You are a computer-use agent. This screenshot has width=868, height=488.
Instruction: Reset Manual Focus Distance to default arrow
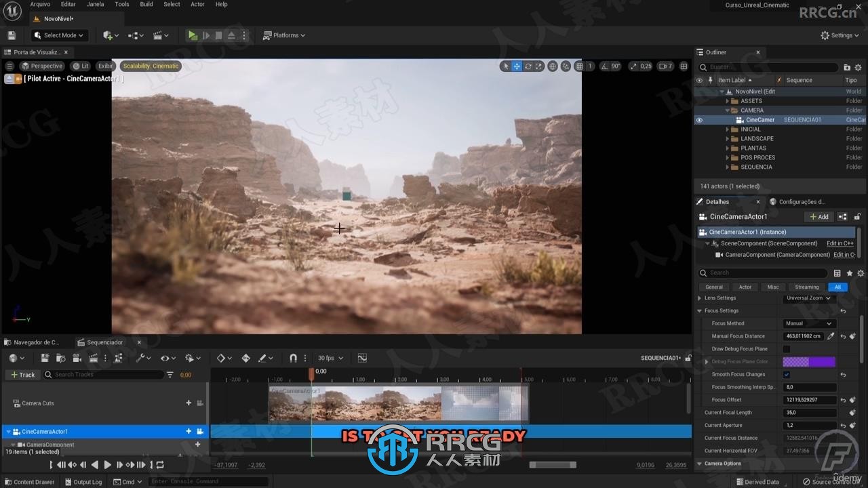click(x=843, y=336)
